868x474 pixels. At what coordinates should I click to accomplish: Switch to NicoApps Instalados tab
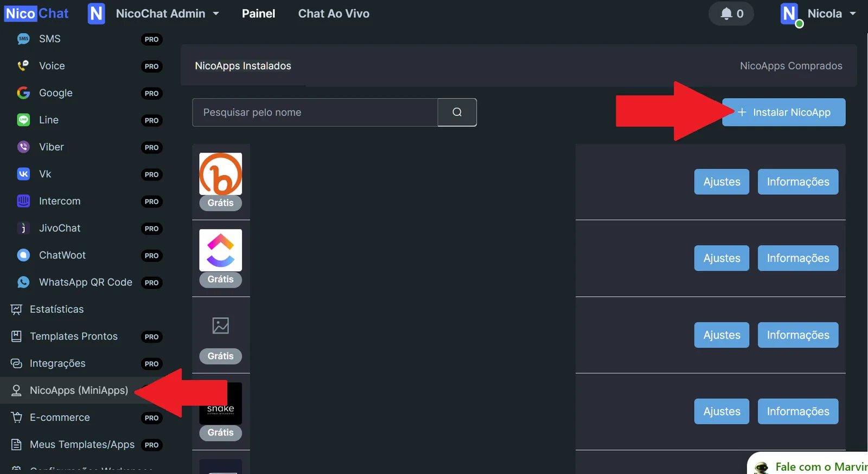pos(243,66)
